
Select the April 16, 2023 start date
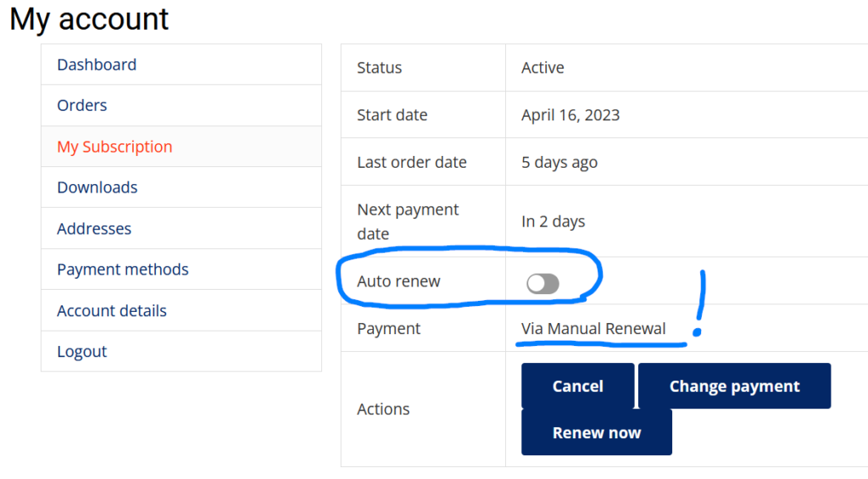coord(570,115)
